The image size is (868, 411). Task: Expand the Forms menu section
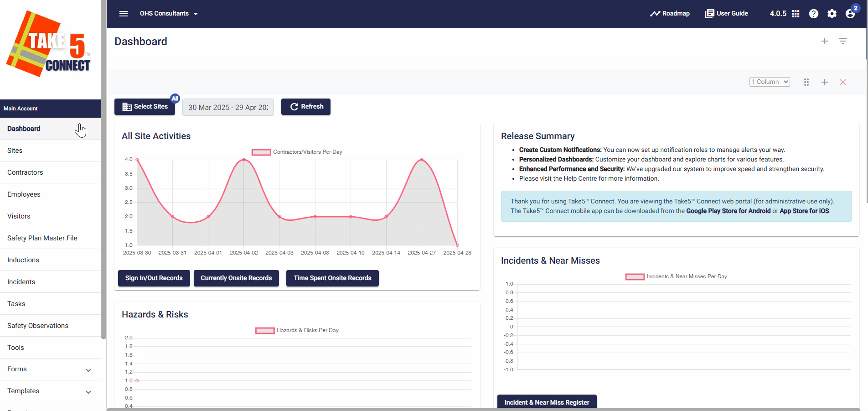pos(50,369)
